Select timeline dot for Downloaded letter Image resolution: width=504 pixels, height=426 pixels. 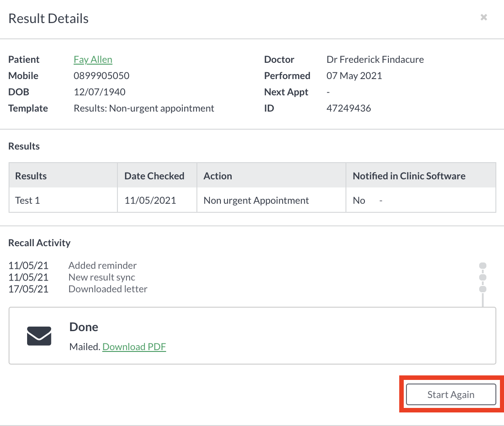[482, 289]
